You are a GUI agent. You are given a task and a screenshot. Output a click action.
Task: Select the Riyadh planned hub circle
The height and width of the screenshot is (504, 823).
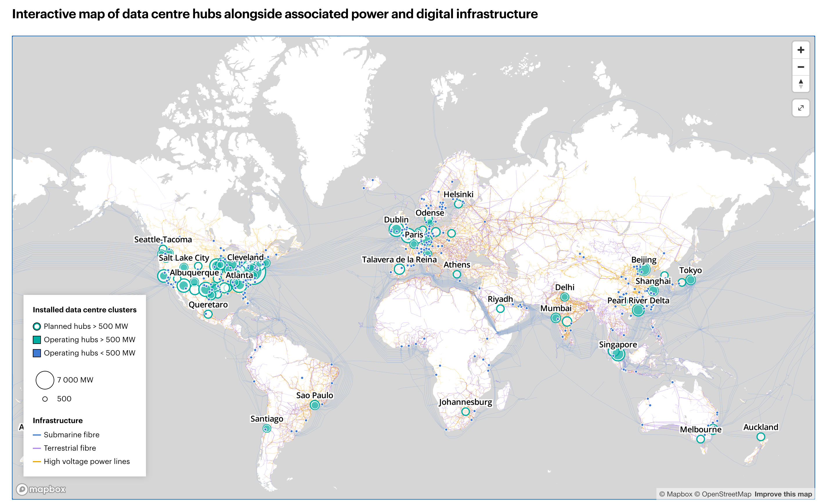coord(500,309)
